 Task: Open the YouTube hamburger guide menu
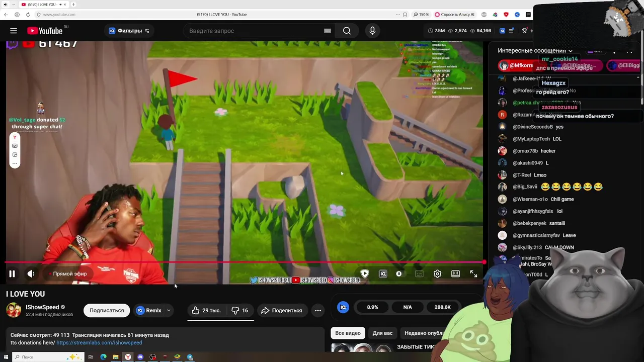[x=14, y=31]
